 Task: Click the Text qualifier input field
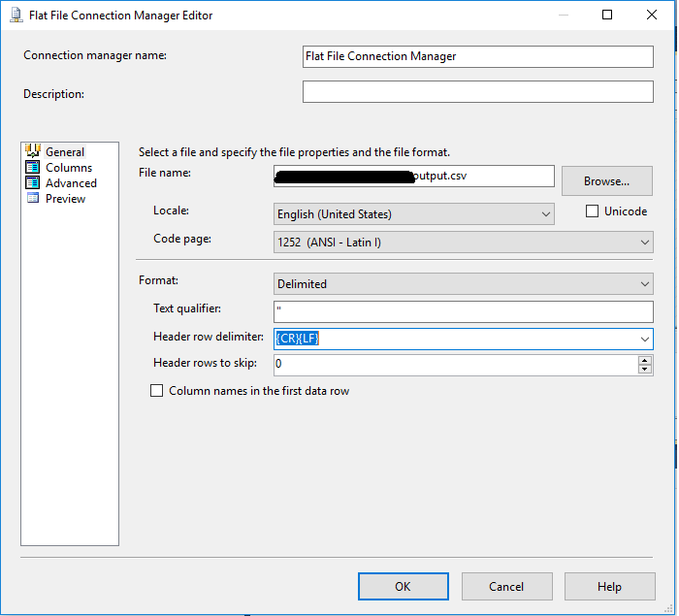coord(464,311)
